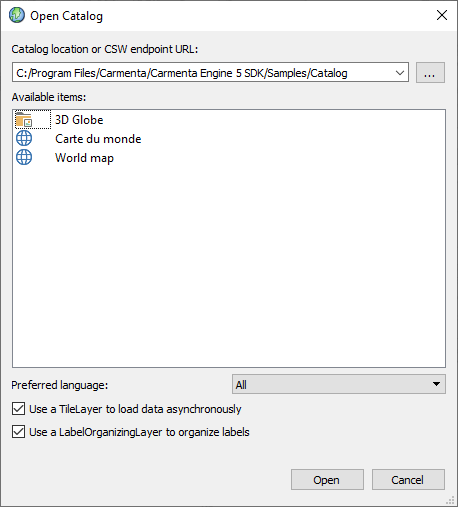Disable Use a TileLayer checkbox
Viewport: 458px width, 507px height.
[18, 409]
